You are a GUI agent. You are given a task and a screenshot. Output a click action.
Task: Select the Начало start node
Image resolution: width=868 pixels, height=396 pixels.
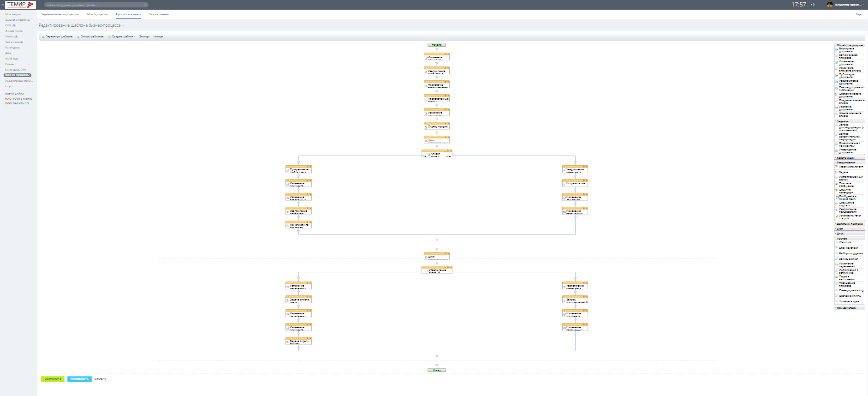pyautogui.click(x=437, y=45)
